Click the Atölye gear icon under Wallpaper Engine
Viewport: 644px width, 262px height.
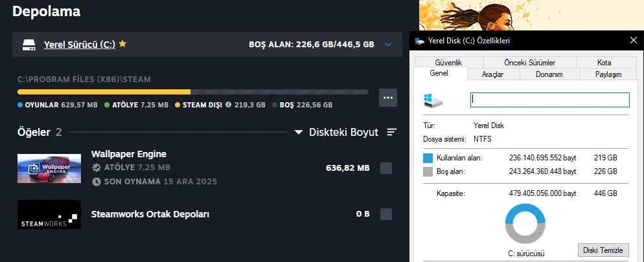click(97, 168)
